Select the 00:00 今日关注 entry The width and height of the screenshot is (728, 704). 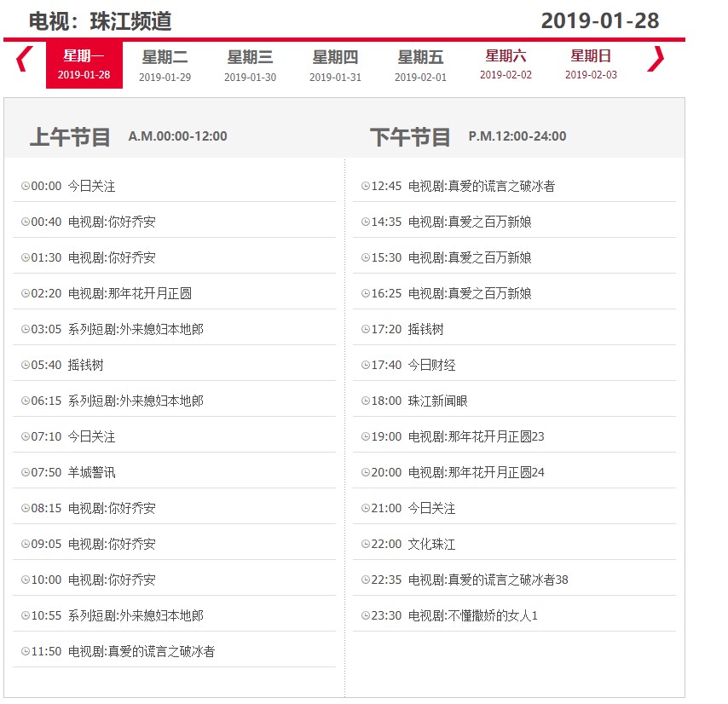pyautogui.click(x=174, y=186)
